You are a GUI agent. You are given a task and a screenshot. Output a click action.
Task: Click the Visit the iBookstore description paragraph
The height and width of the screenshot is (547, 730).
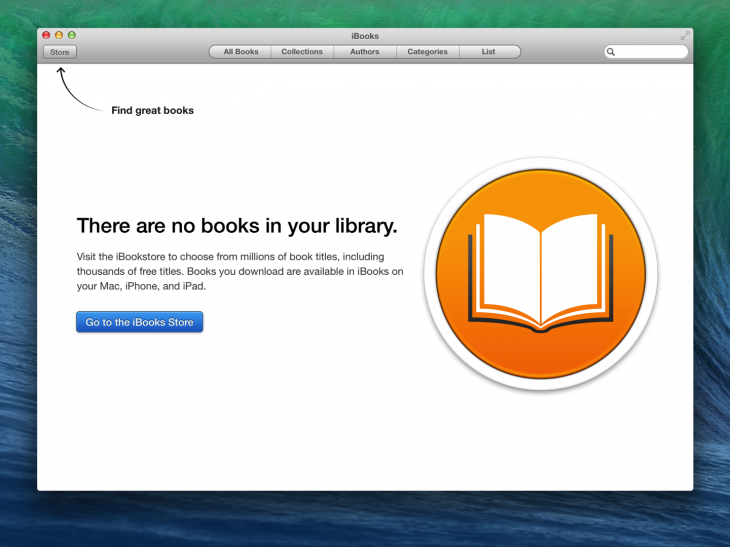pos(240,271)
